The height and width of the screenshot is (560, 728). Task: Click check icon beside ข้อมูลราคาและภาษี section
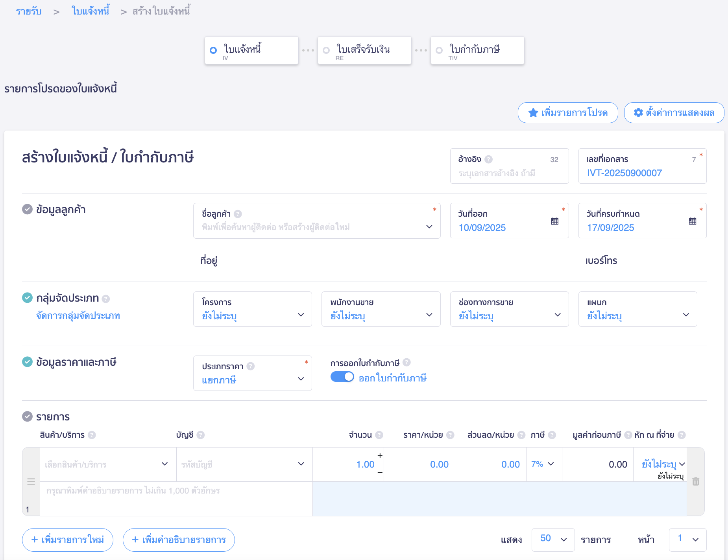27,362
